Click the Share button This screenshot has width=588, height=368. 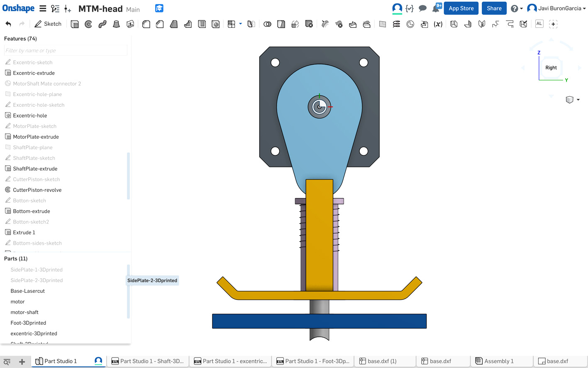point(494,8)
